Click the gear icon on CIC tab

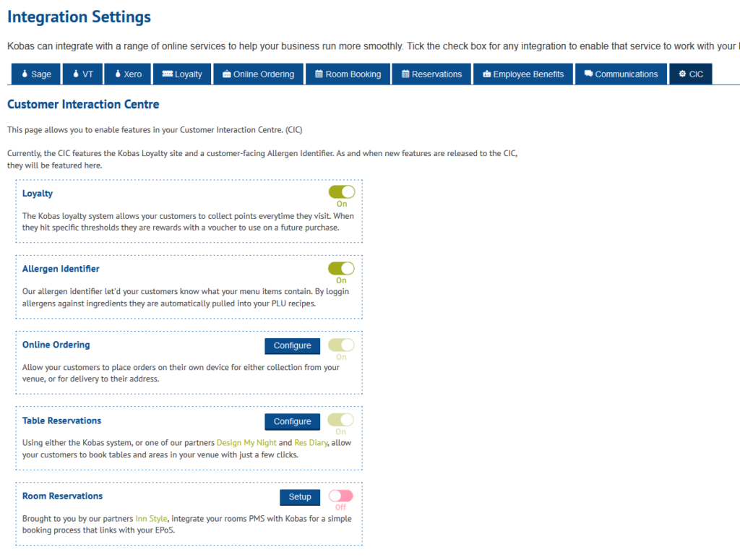point(682,74)
